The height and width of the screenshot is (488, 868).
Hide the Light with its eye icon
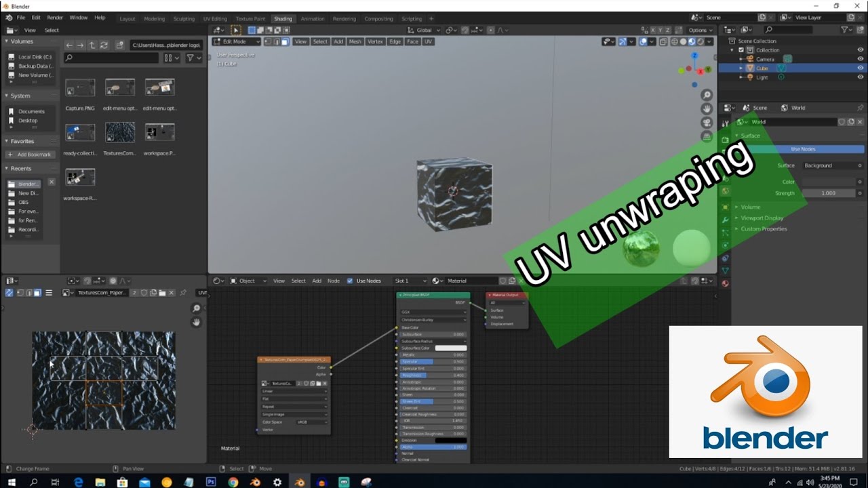coord(860,77)
